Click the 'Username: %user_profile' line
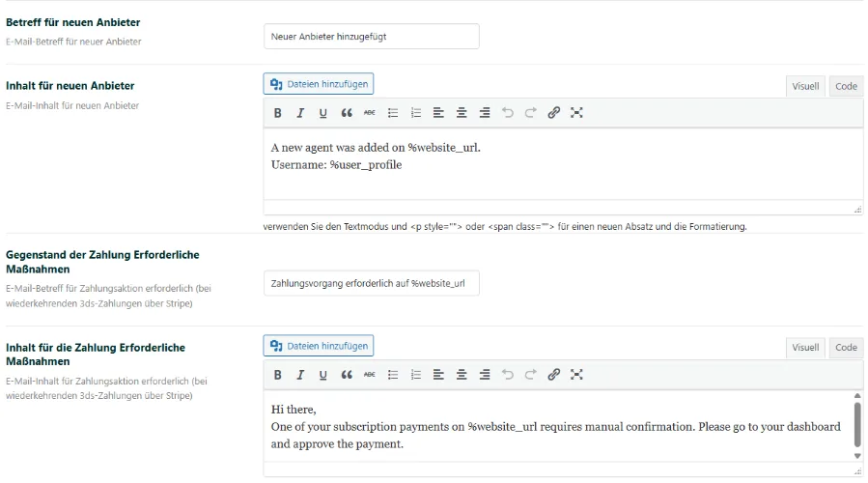The image size is (868, 483). tap(336, 165)
